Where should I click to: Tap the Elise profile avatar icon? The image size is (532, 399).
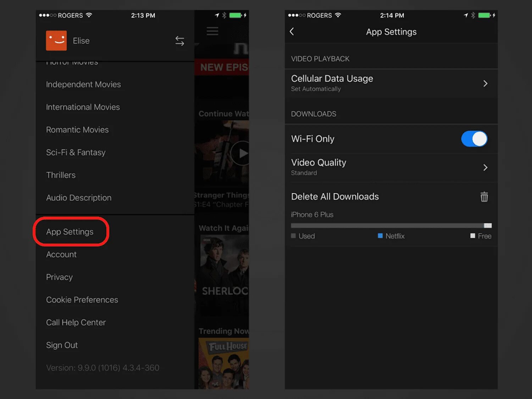tap(56, 40)
